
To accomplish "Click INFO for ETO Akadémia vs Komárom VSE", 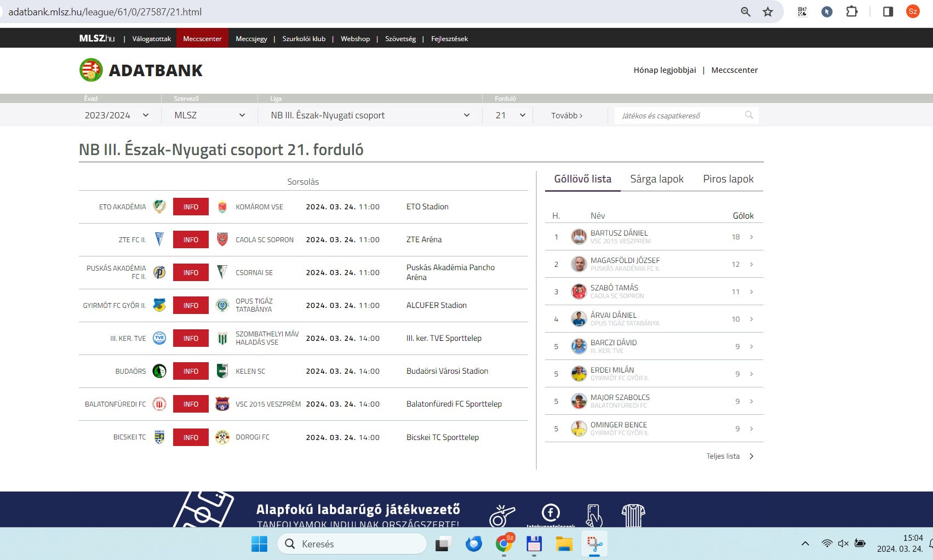I will click(191, 207).
